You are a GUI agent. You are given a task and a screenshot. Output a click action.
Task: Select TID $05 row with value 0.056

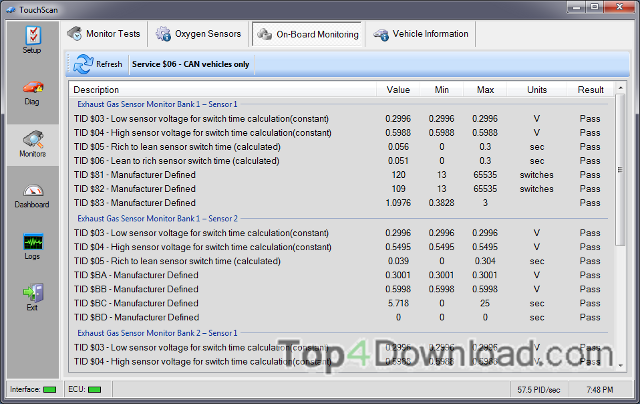tap(341, 147)
